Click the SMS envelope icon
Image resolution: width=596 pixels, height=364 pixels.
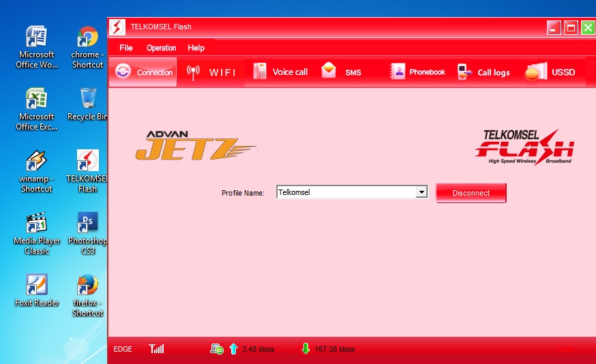pos(329,70)
